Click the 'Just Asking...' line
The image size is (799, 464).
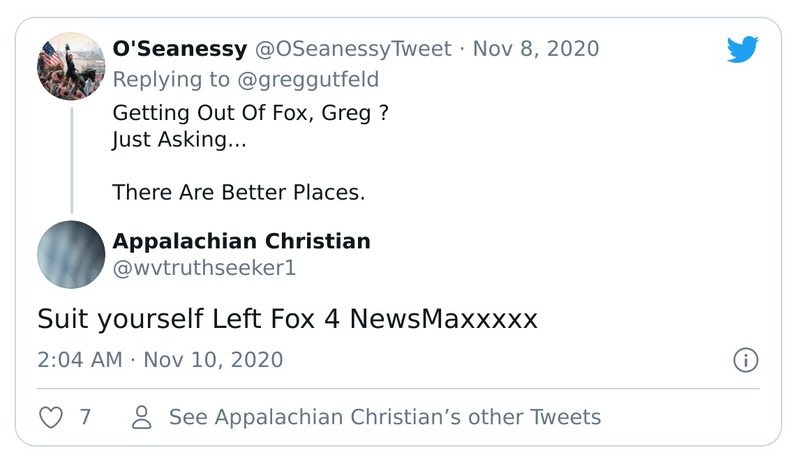click(x=179, y=139)
